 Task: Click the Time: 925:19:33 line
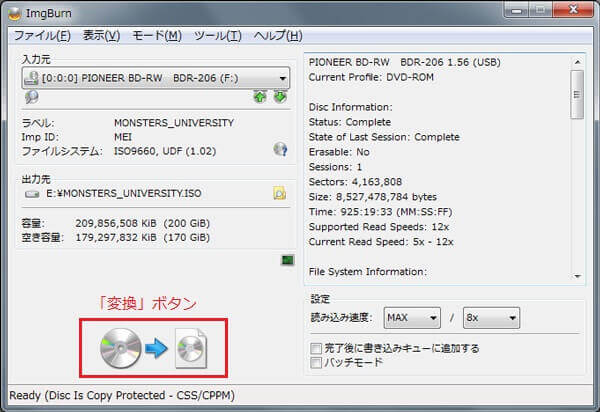click(x=380, y=212)
